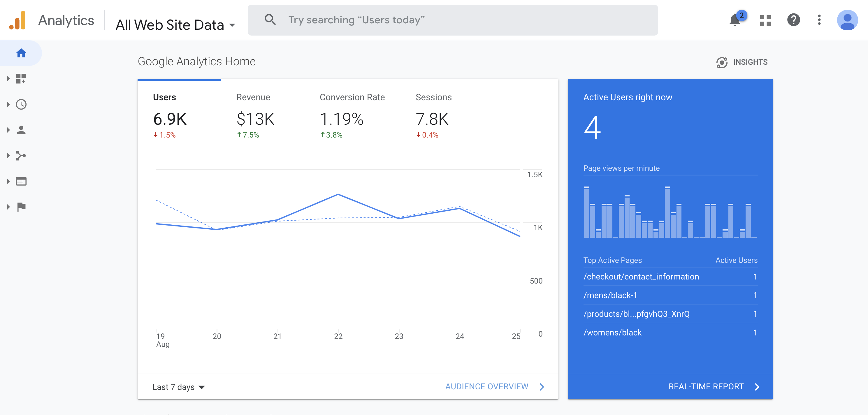Screen dimensions: 868x415
Task: Open the Realtime clock sidebar icon
Action: click(21, 104)
